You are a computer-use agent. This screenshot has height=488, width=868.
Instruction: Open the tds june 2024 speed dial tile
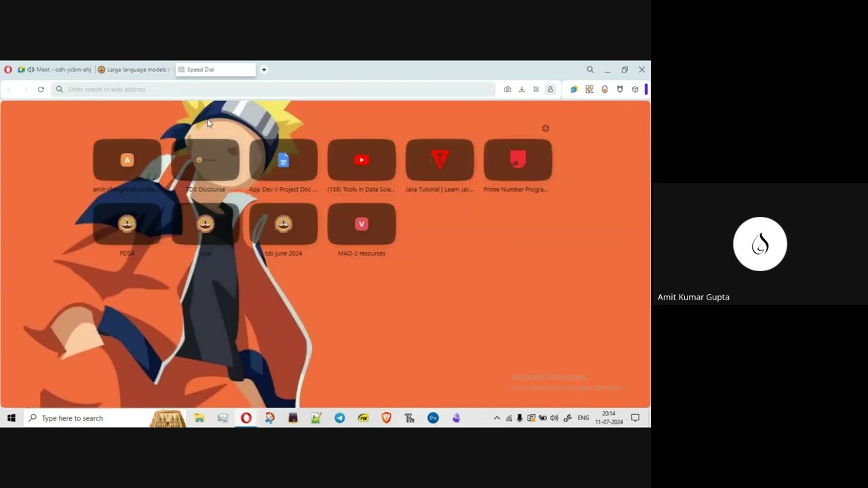283,224
